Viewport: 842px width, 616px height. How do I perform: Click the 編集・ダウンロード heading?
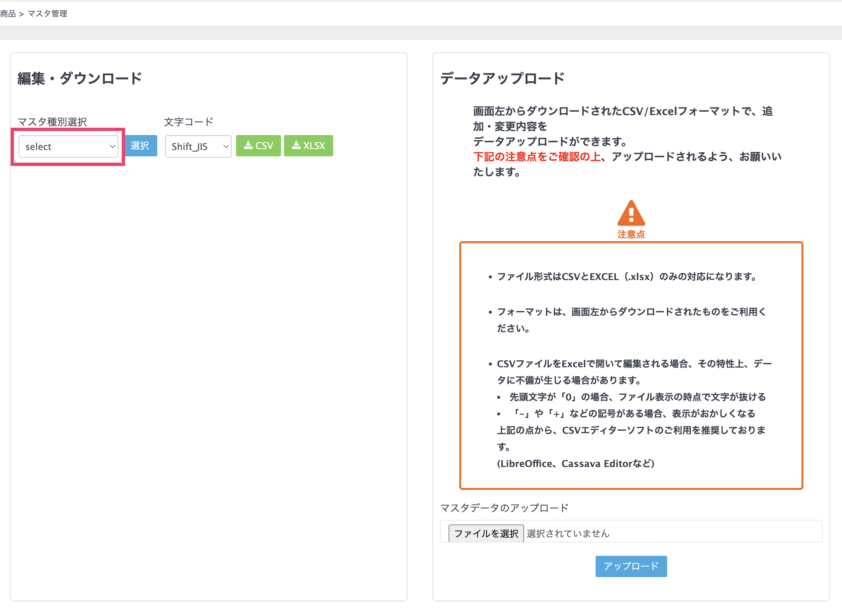(x=80, y=78)
